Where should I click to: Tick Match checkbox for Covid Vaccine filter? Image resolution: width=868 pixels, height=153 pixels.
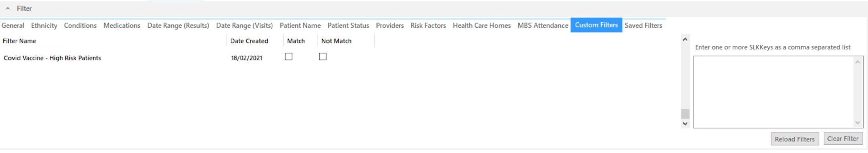pyautogui.click(x=289, y=56)
